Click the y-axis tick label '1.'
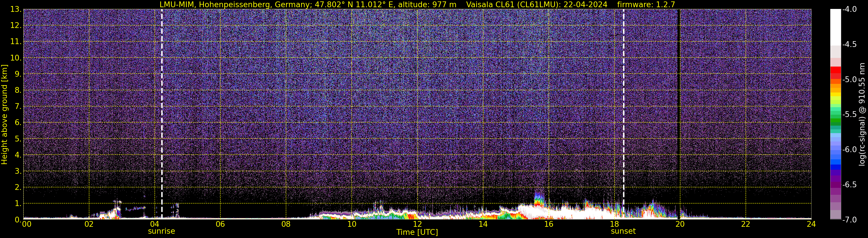868x238 pixels. click(x=18, y=203)
